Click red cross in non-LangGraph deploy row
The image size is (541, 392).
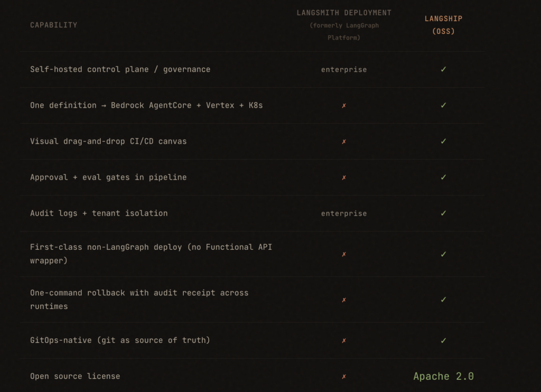click(344, 254)
